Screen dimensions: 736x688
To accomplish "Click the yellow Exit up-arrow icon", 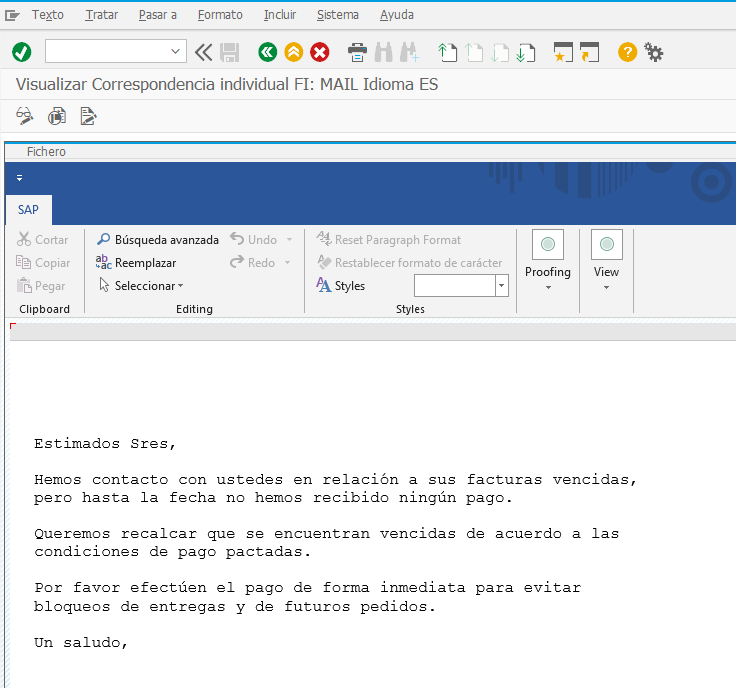I will 294,52.
